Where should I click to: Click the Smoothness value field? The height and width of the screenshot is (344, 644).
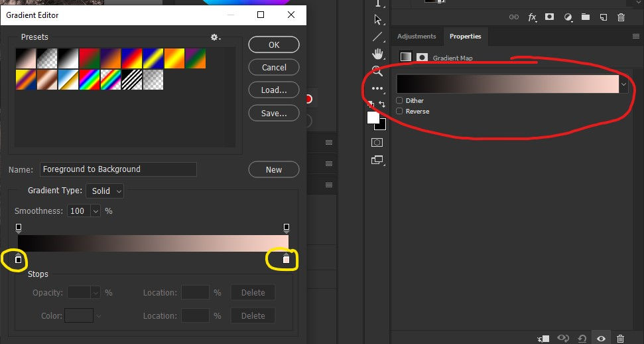pos(79,211)
